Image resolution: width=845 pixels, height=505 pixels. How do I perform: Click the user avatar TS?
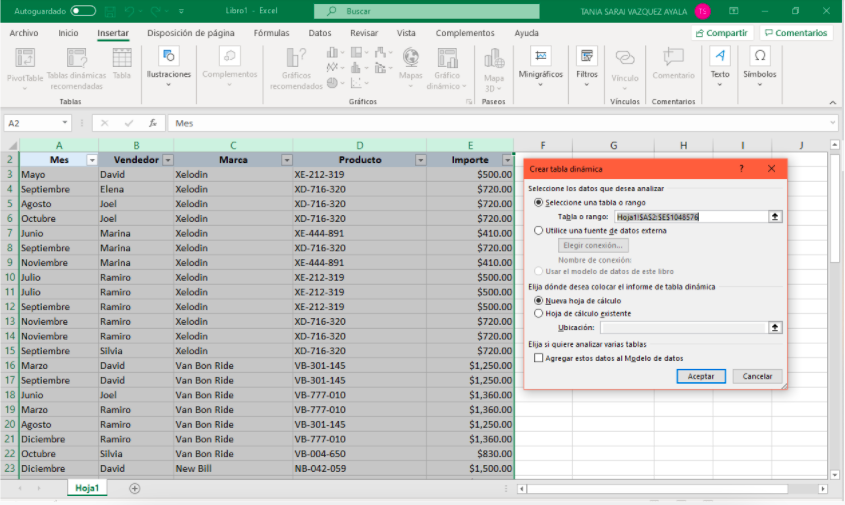point(702,11)
